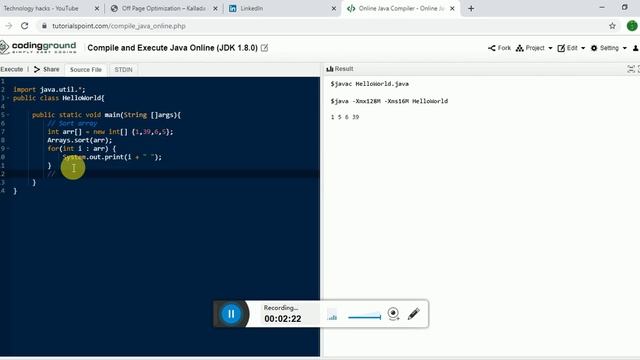The image size is (640, 360).
Task: Toggle the webcam icon in recording bar
Action: (393, 313)
